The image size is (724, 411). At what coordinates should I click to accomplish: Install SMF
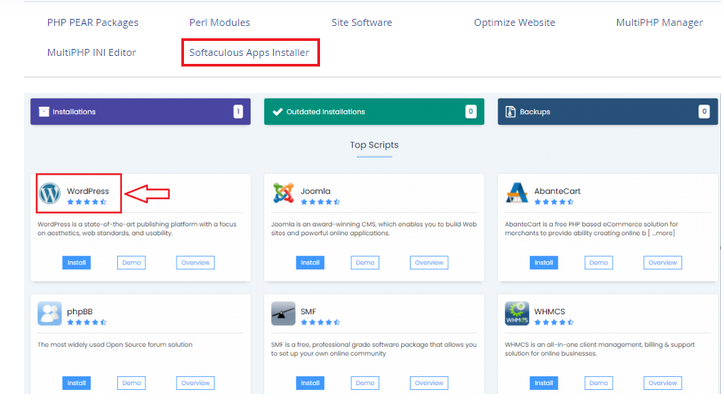pyautogui.click(x=310, y=383)
